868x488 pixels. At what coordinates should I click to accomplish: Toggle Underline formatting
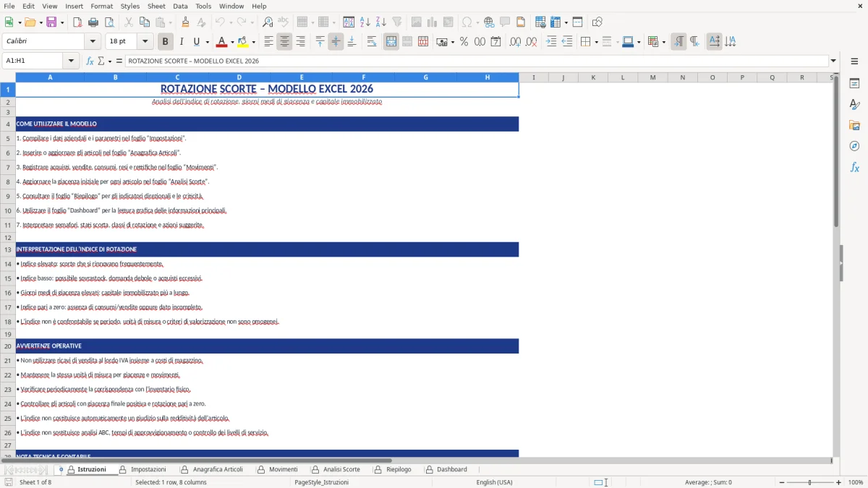[x=196, y=42]
